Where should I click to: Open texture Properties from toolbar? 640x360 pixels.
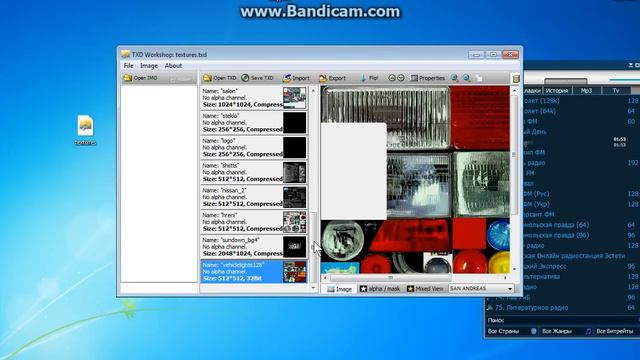point(427,78)
